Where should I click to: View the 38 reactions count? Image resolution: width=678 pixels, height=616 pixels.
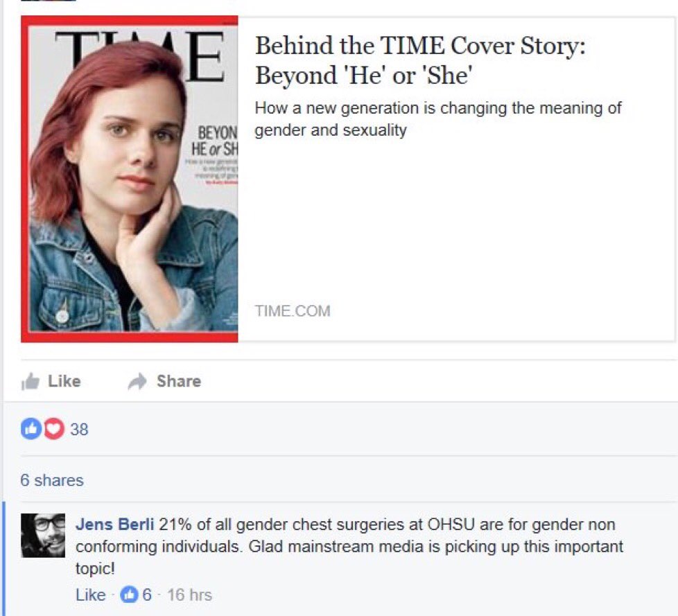pyautogui.click(x=79, y=429)
